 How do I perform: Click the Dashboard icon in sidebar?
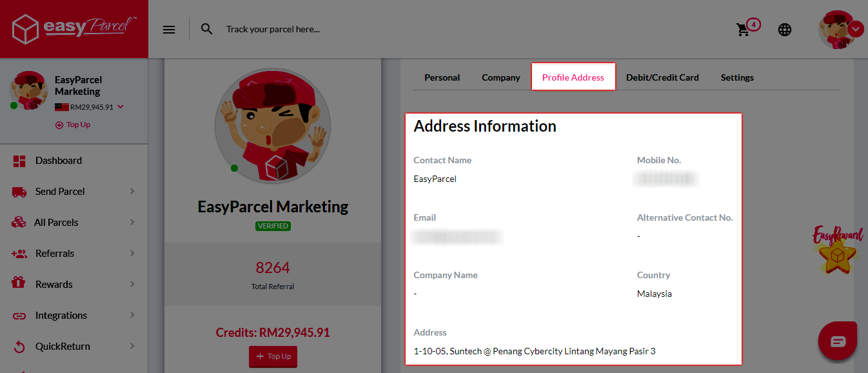click(x=19, y=161)
